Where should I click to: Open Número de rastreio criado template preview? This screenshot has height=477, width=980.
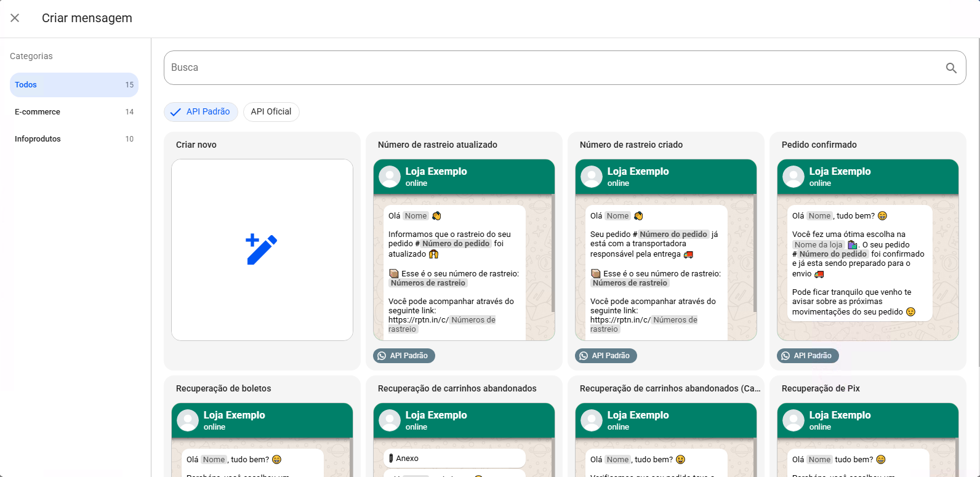pyautogui.click(x=666, y=250)
